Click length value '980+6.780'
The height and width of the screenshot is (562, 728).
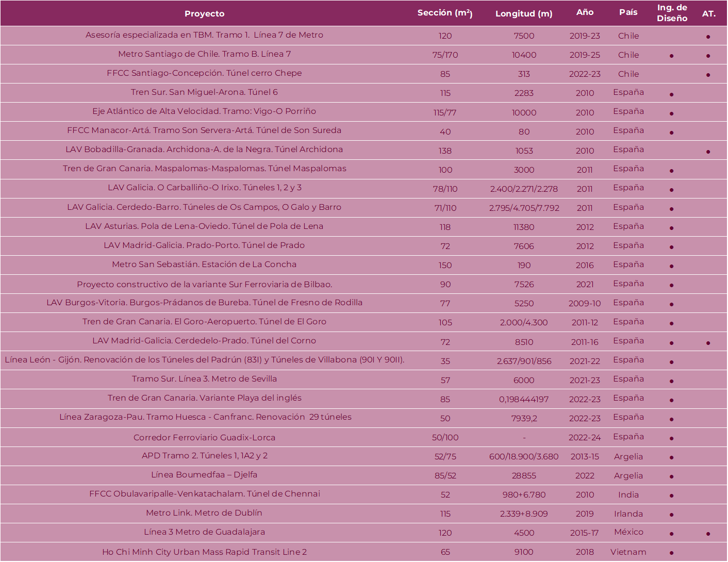point(524,495)
